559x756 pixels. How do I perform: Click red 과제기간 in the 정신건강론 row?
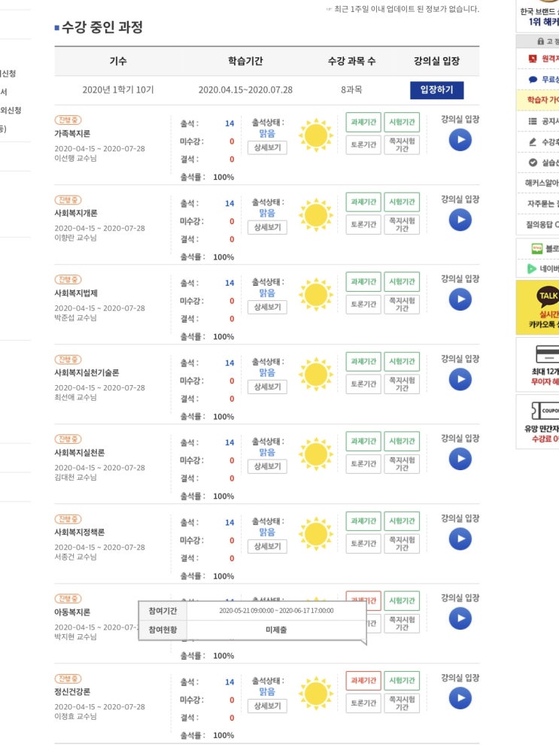(363, 680)
